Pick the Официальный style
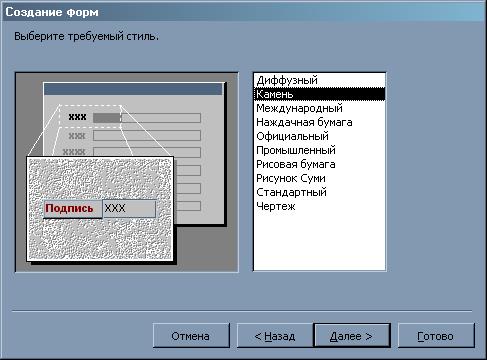 319,136
